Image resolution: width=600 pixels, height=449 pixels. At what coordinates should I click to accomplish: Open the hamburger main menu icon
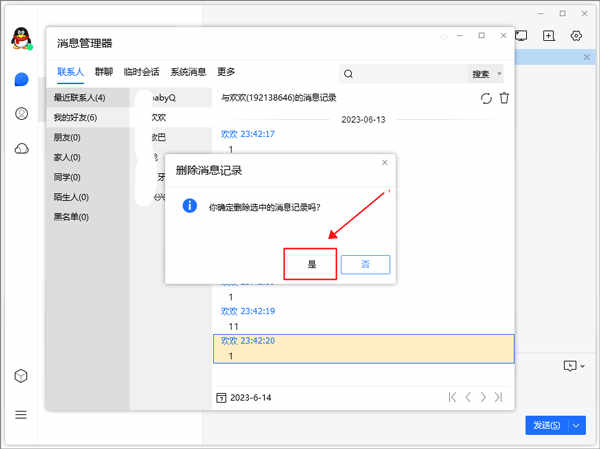21,415
